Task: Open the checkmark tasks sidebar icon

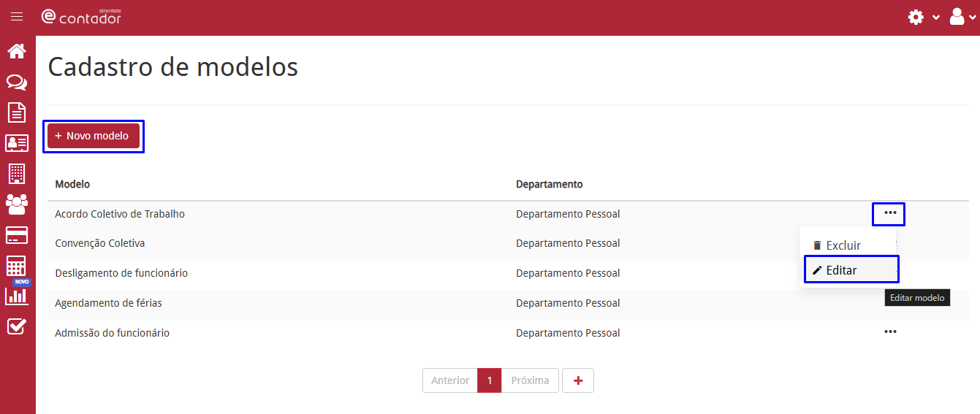Action: (17, 326)
